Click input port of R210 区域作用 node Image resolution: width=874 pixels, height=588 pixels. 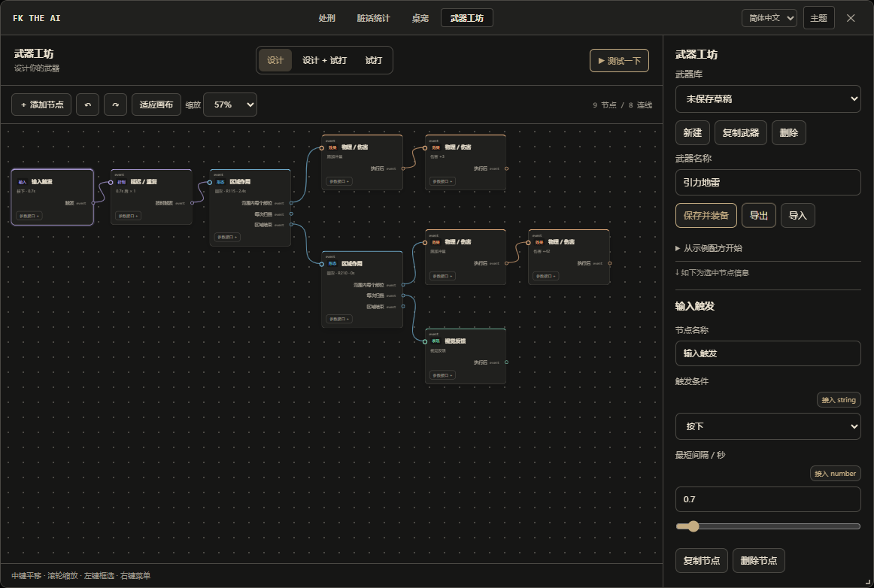coord(322,264)
